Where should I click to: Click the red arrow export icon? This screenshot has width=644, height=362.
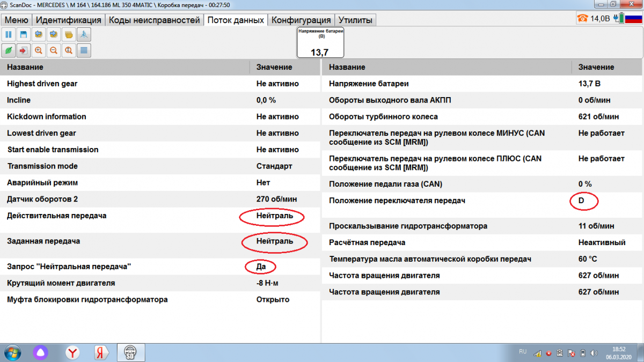(x=24, y=50)
